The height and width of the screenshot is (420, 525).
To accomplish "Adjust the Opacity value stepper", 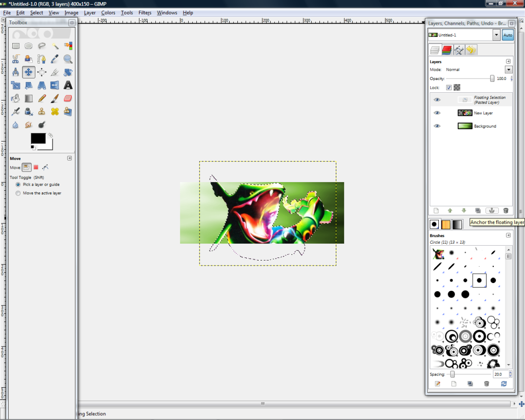I will pyautogui.click(x=511, y=78).
